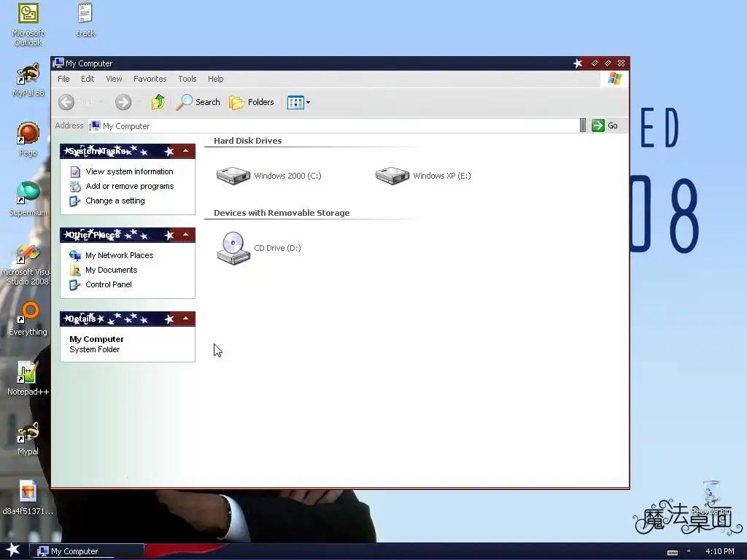The width and height of the screenshot is (747, 560).
Task: Open the View menu
Action: click(x=114, y=79)
